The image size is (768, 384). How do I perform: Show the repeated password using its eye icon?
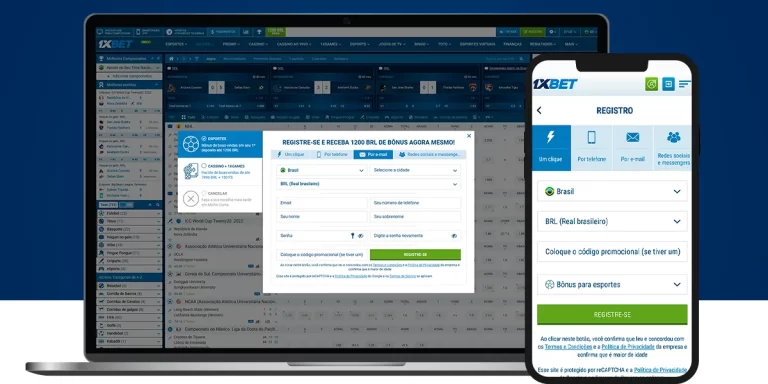tap(454, 236)
